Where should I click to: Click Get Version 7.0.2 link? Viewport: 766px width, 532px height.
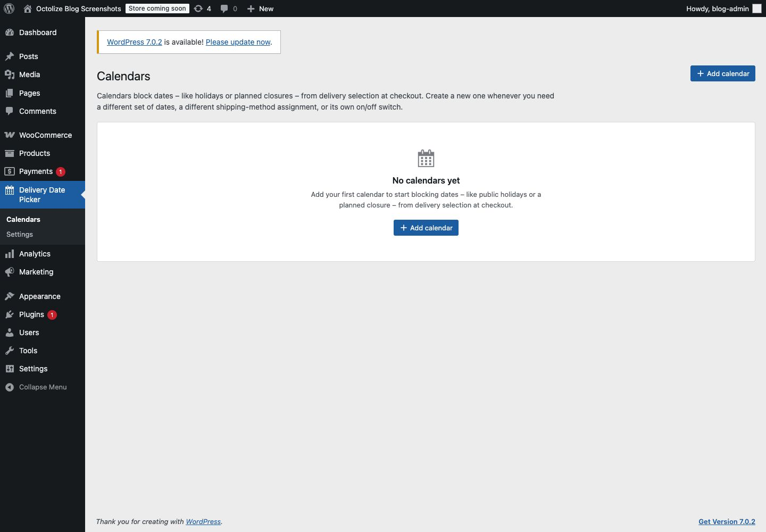tap(727, 521)
